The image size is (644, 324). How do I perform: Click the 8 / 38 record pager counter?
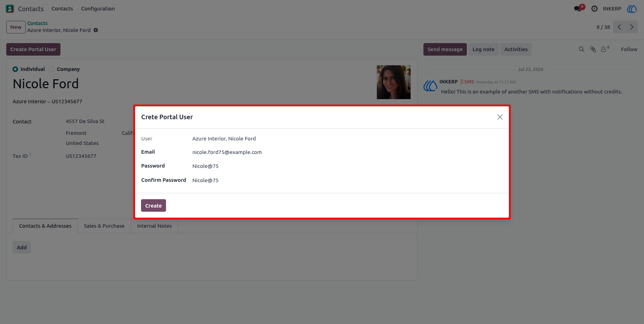click(603, 27)
